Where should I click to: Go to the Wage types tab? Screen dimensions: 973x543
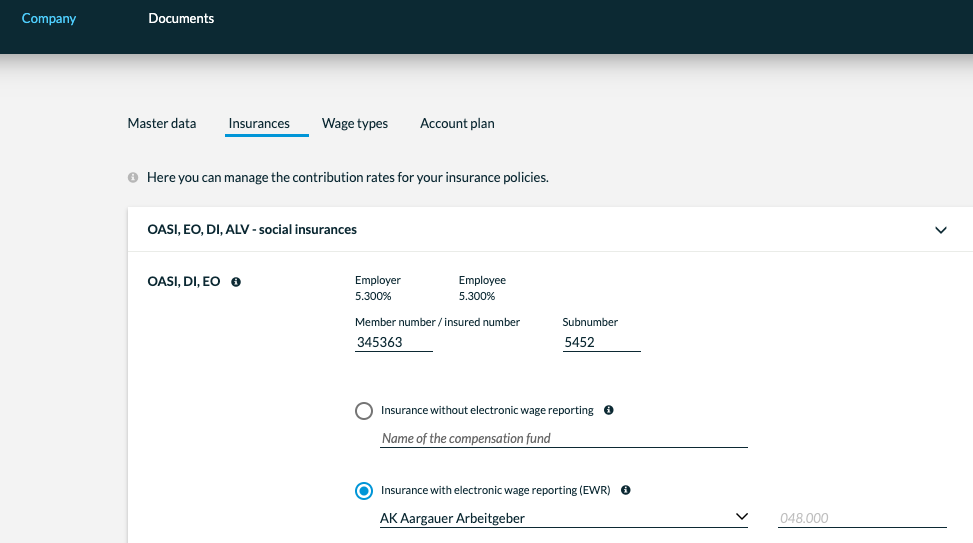click(x=354, y=123)
